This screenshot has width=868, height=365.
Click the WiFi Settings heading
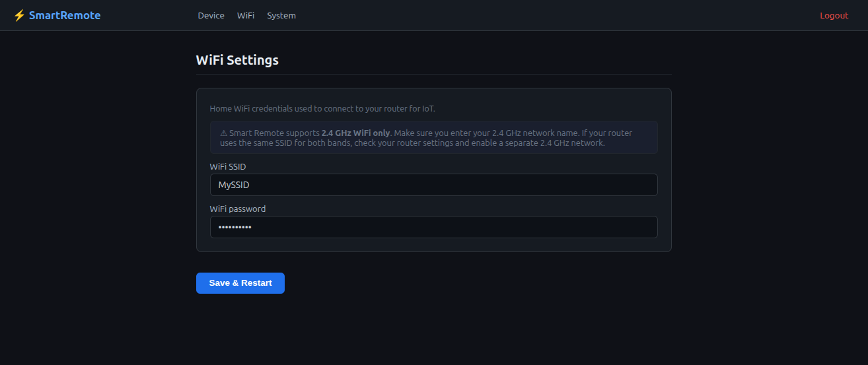pos(237,60)
